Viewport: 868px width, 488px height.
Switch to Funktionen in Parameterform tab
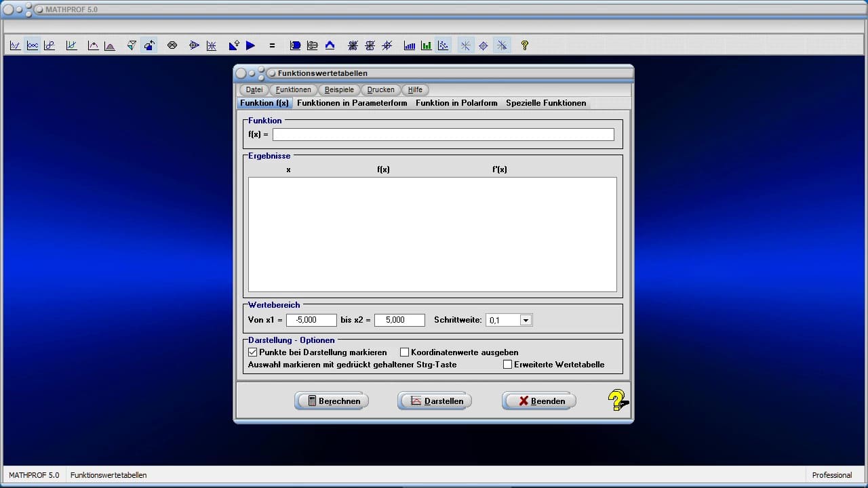tap(352, 103)
